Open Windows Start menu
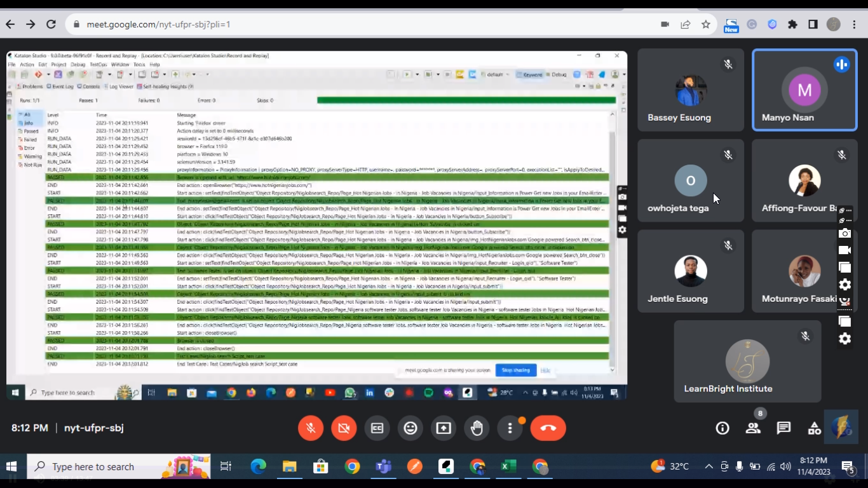This screenshot has width=868, height=488. coord(11,466)
